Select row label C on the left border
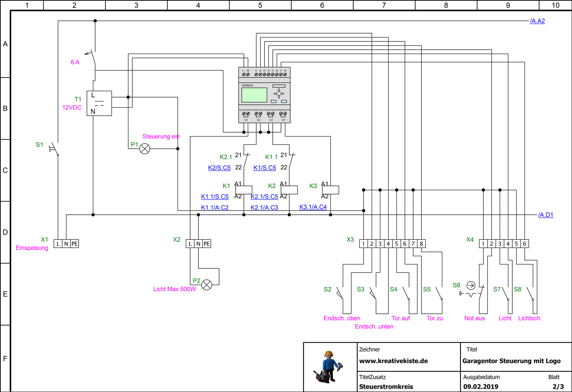Screen dimensions: 572x392 coord(5,170)
